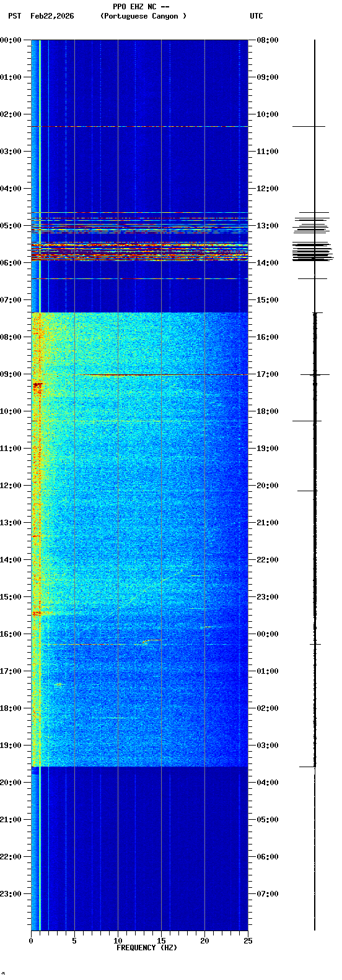Click the 00:00 UTC time tick label
The width and height of the screenshot is (342, 980).
point(268,634)
